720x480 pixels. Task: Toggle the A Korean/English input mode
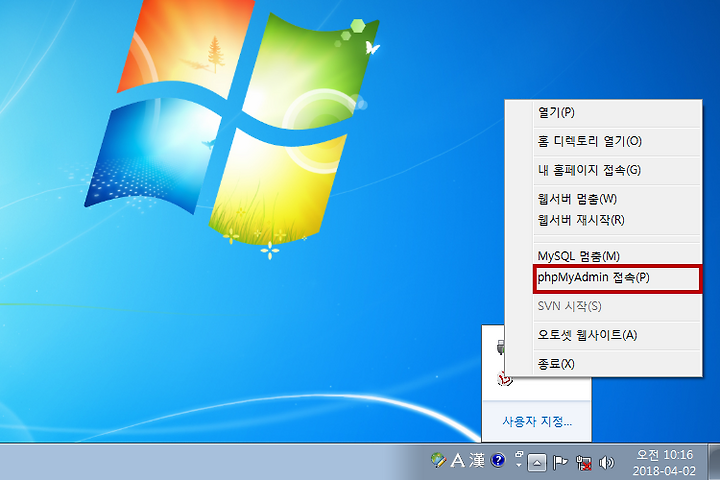click(x=458, y=460)
